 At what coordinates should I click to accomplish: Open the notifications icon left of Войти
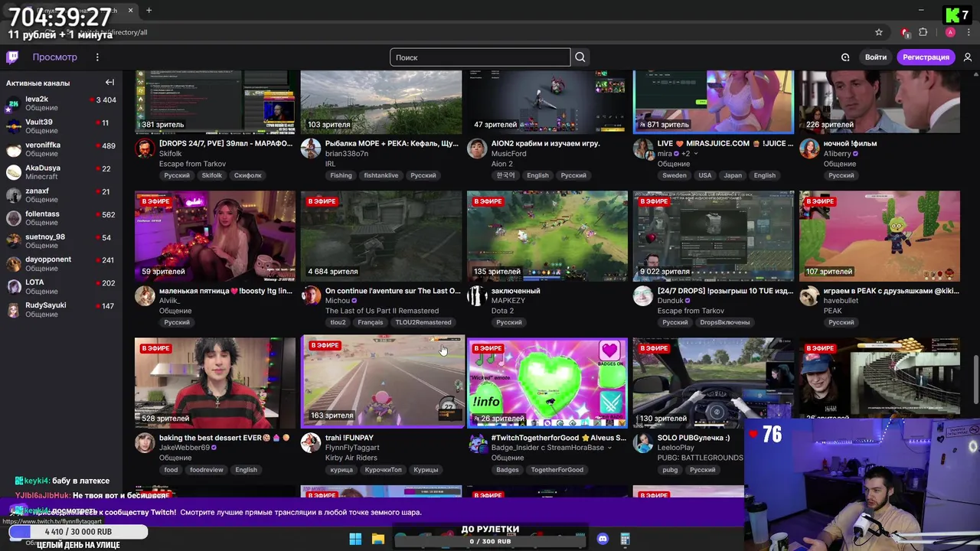tap(845, 57)
